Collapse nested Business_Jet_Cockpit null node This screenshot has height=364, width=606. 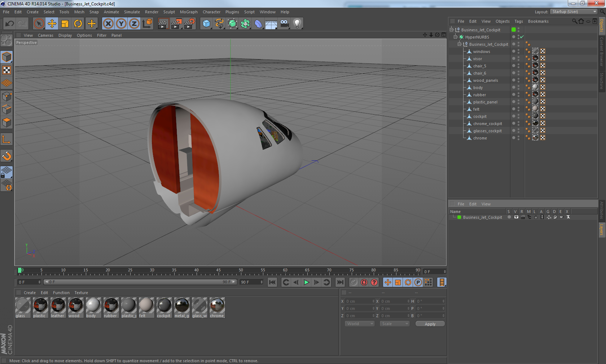460,44
